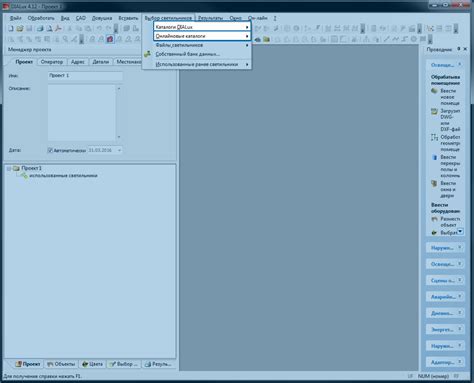Click the New project toolbar icon
474x383 pixels.
click(x=11, y=29)
